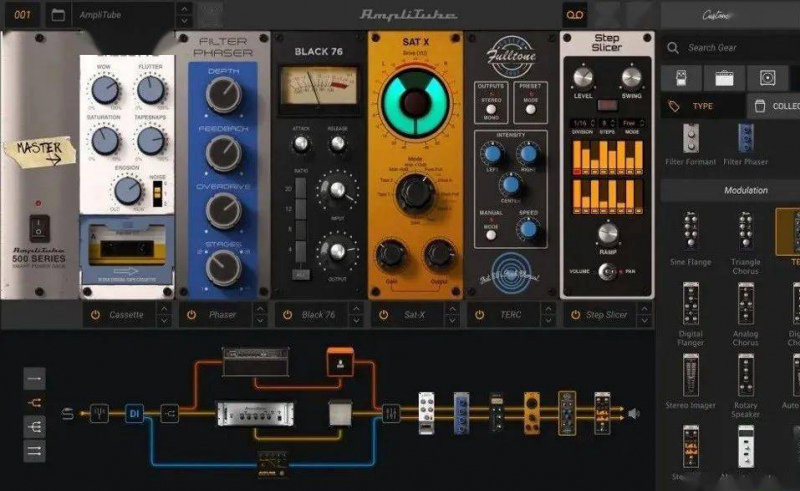800x491 pixels.
Task: Select the orange cabinet mic block
Action: tap(340, 365)
